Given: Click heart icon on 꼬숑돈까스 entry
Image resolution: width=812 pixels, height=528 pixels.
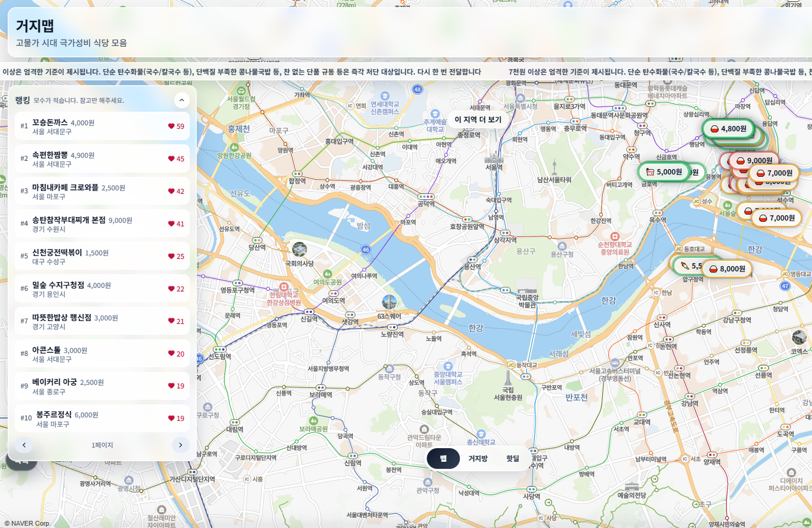Looking at the screenshot, I should coord(171,126).
